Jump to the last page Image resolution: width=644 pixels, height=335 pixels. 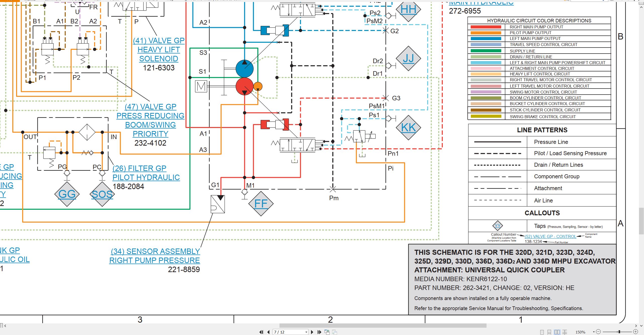[x=319, y=332]
